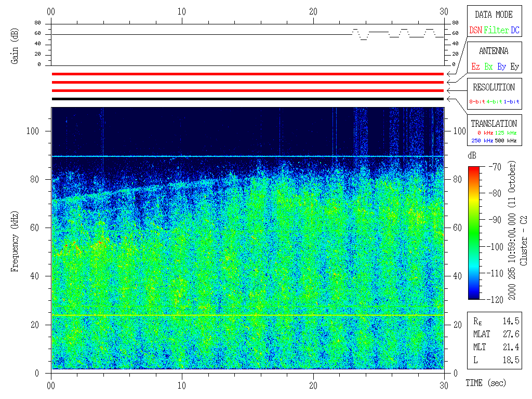Image resolution: width=532 pixels, height=399 pixels.
Task: Click the 500 kHz translation label
Action: 506,141
